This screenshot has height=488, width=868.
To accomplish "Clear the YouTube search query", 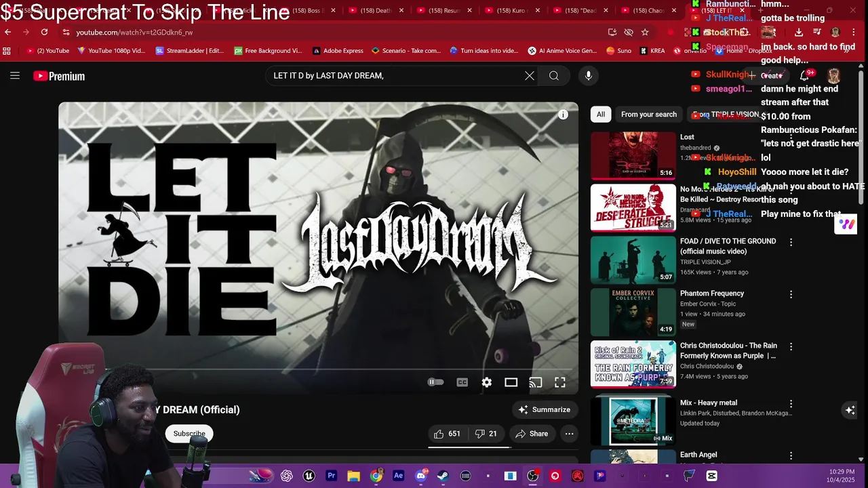I will click(x=530, y=76).
